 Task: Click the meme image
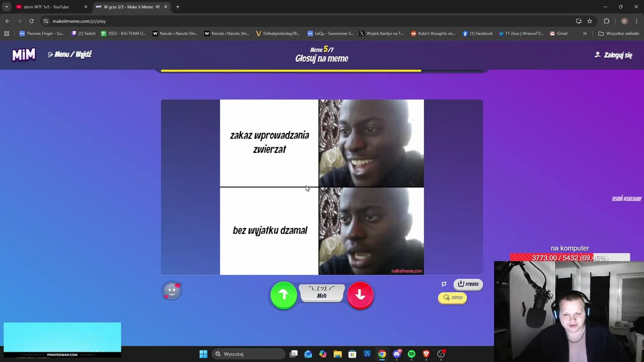pyautogui.click(x=322, y=187)
